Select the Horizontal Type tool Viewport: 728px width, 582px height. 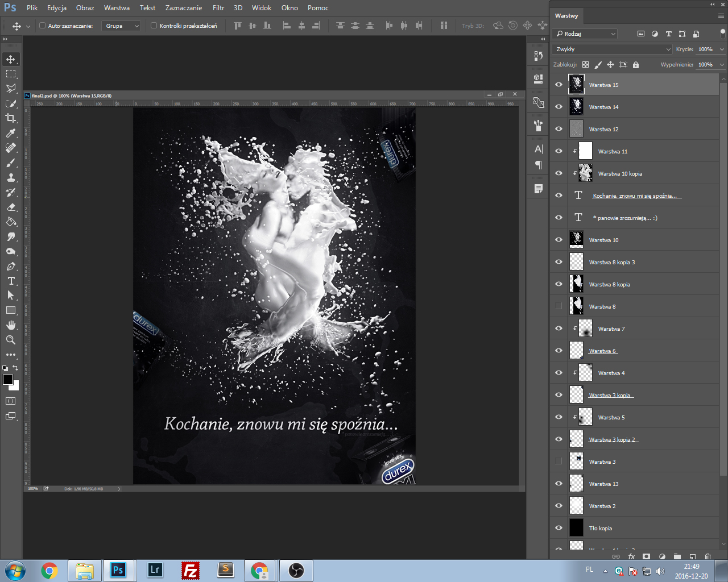11,281
